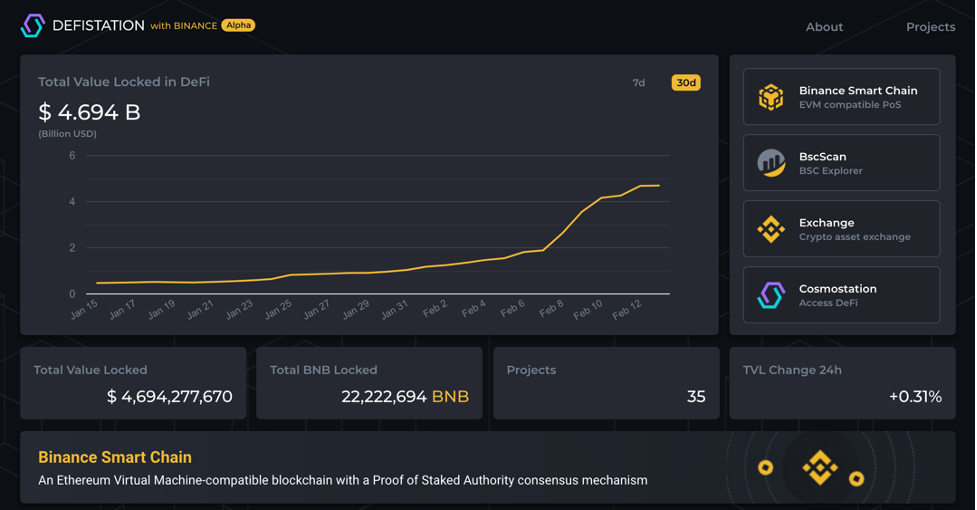The width and height of the screenshot is (977, 510).
Task: Select the 30d chart range
Action: (686, 83)
